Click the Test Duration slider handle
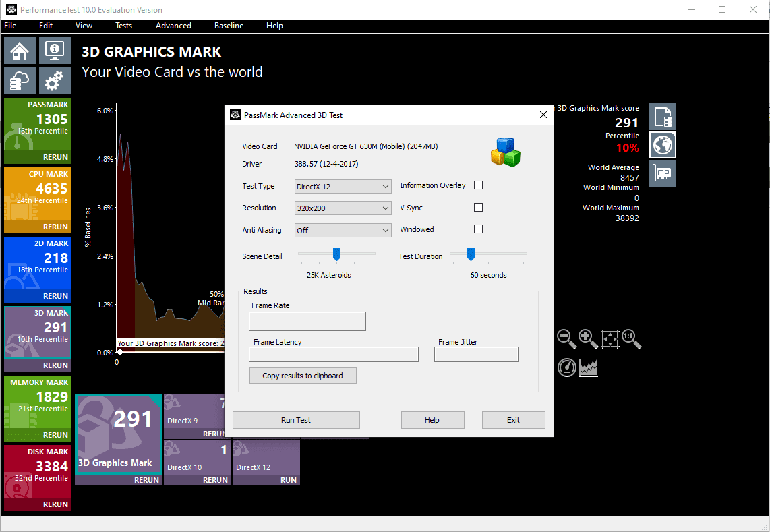The height and width of the screenshot is (532, 770). coord(471,254)
